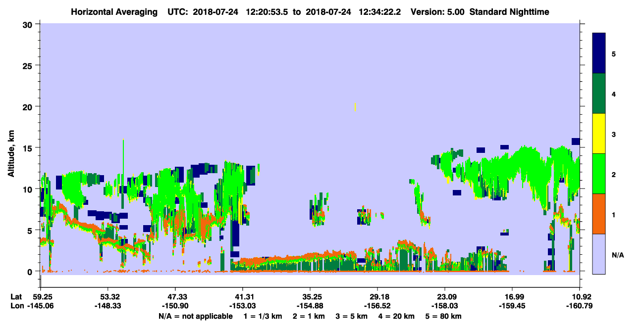Click the '4 = 20 km' legend note
Viewport: 644px width, 330px height.
pyautogui.click(x=397, y=316)
